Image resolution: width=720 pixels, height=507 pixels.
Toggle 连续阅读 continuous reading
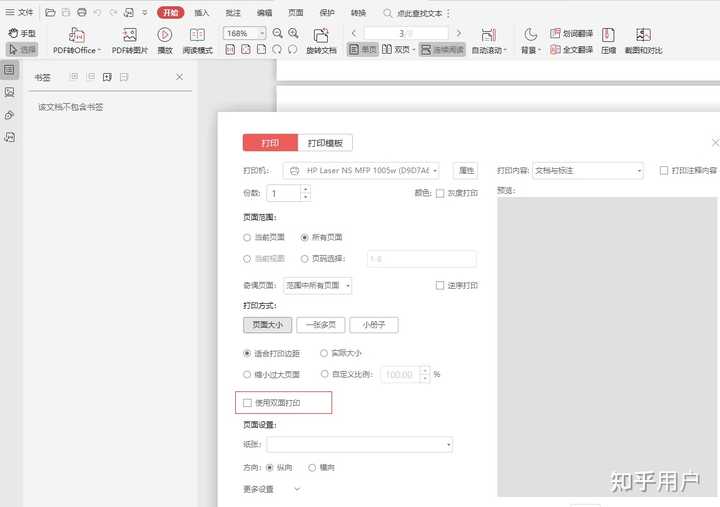click(x=442, y=49)
